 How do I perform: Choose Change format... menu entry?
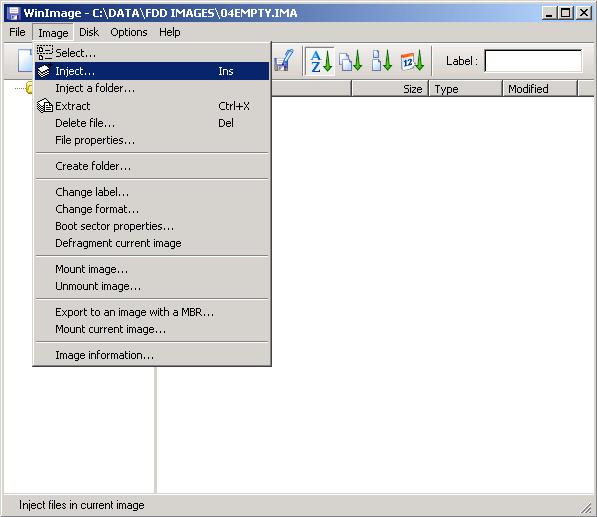152,209
